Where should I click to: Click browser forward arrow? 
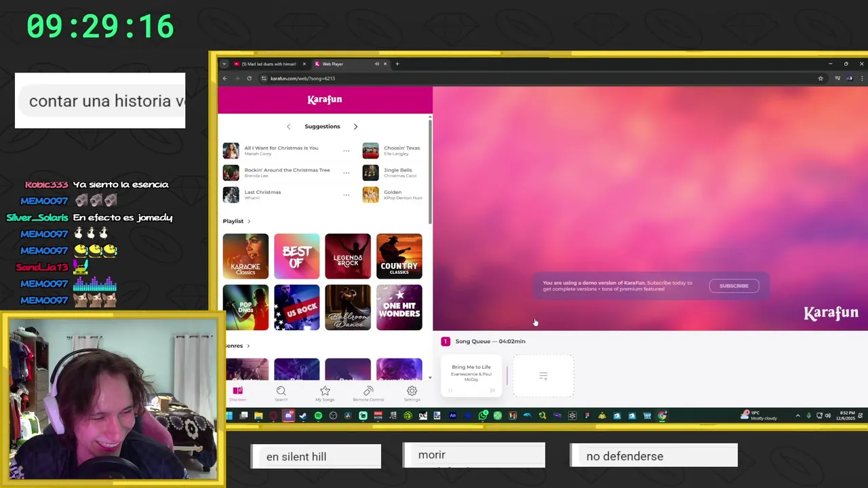[x=237, y=79]
